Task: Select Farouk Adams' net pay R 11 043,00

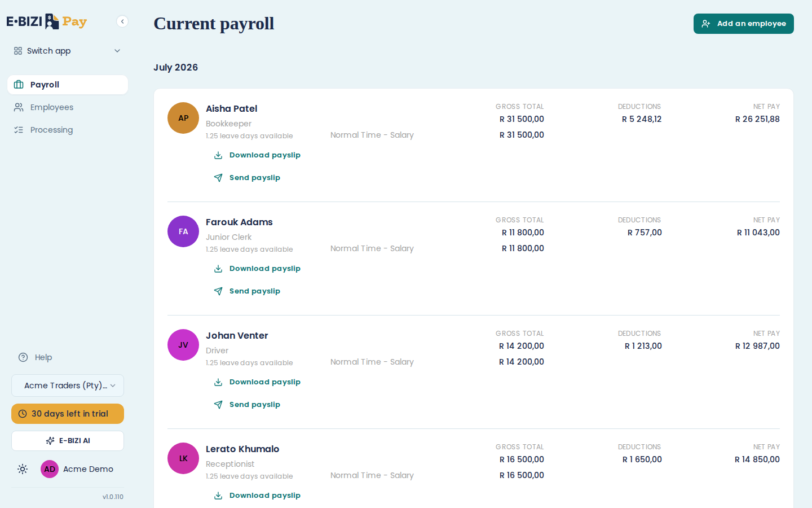Action: click(x=758, y=233)
